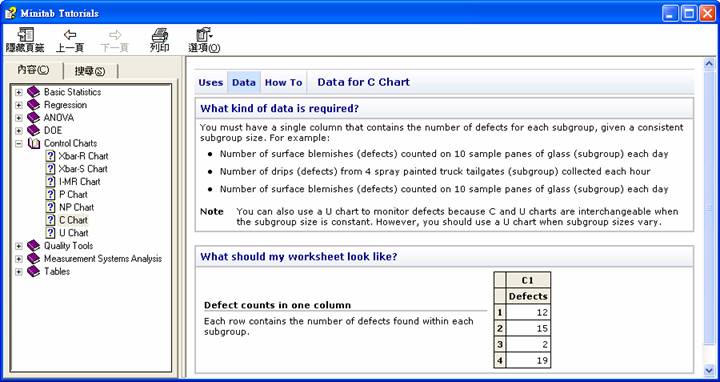
Task: Close the Minitab Tutorials window
Action: pyautogui.click(x=708, y=13)
